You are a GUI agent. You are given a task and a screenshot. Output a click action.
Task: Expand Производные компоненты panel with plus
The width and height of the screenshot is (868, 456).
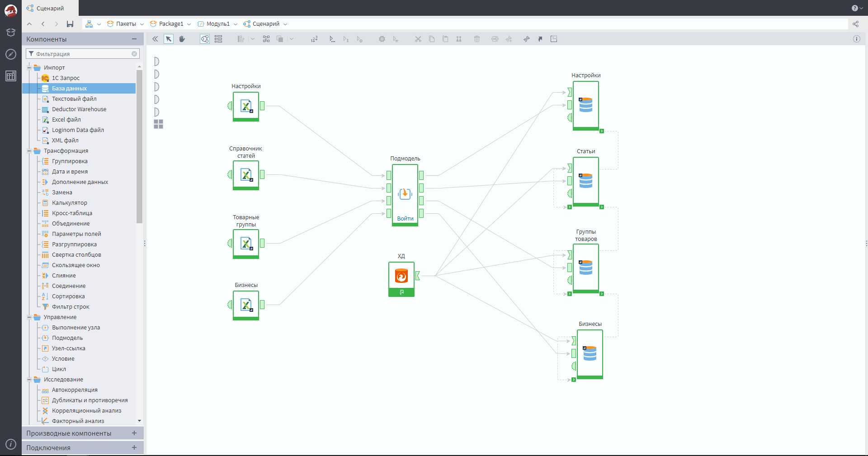point(134,433)
